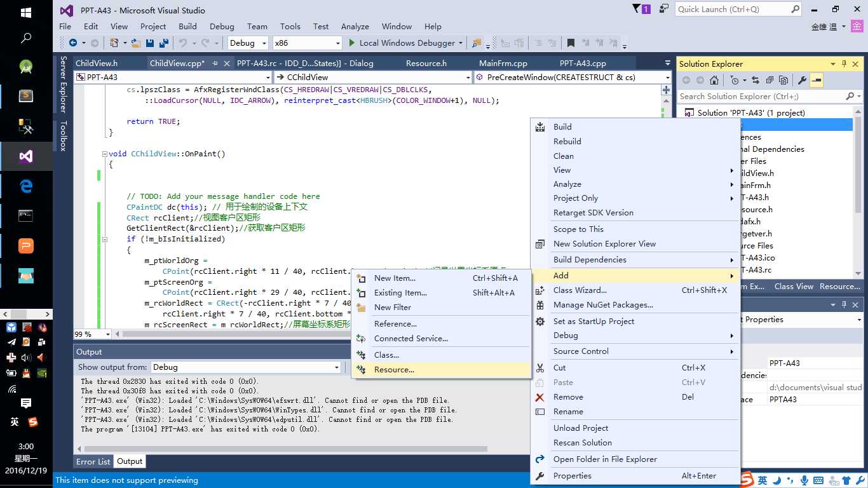Toggle the bookmark toolbar icon
This screenshot has height=488, width=868.
[571, 43]
